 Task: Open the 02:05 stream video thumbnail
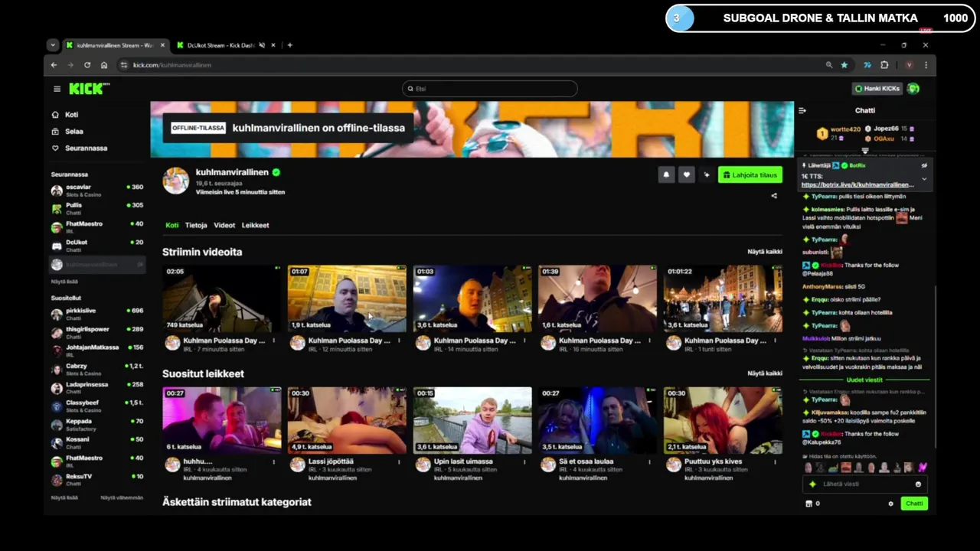[222, 298]
